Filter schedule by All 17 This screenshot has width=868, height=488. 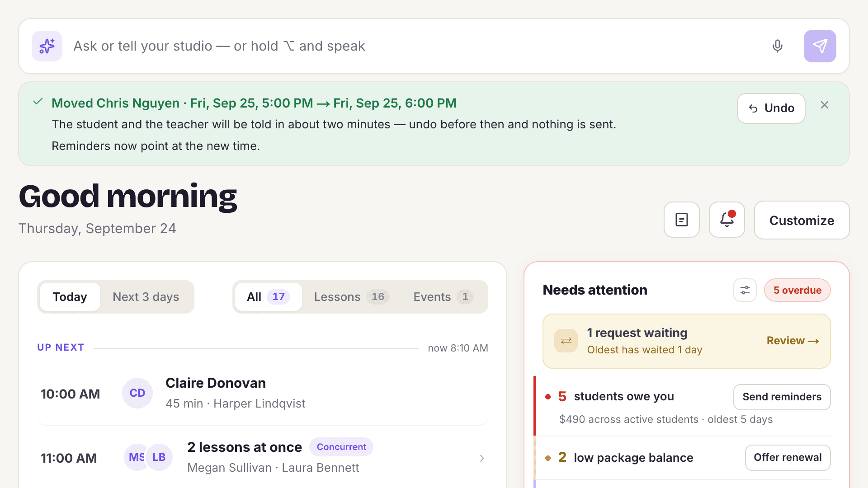[x=269, y=297]
